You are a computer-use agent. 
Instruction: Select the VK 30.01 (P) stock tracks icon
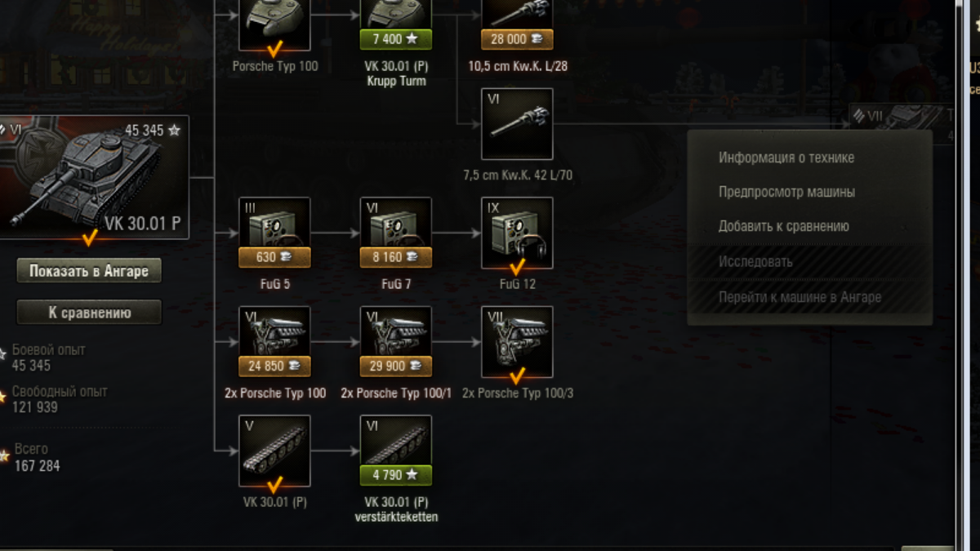[274, 451]
